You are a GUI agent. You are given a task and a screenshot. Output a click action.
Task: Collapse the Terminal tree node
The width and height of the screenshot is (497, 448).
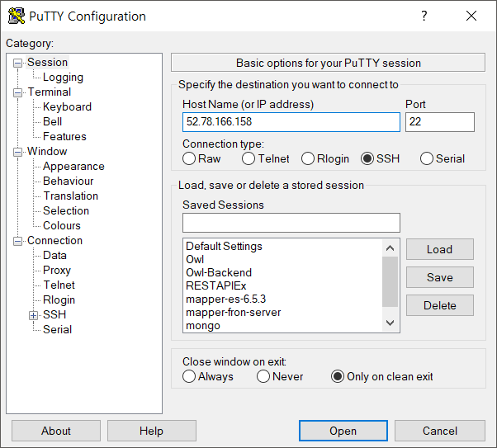18,93
